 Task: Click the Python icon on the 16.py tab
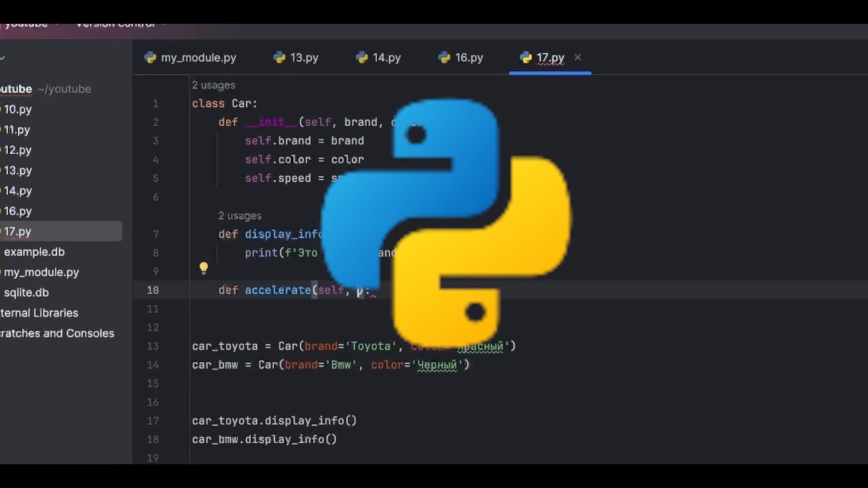[x=445, y=57]
